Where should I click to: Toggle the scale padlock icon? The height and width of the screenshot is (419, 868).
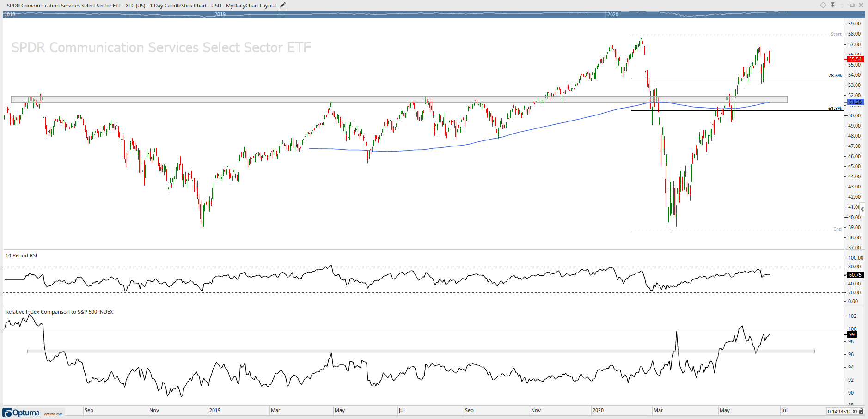[x=862, y=411]
